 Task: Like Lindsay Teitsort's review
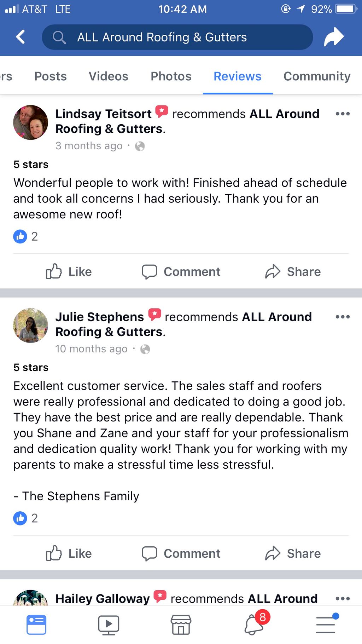click(69, 272)
